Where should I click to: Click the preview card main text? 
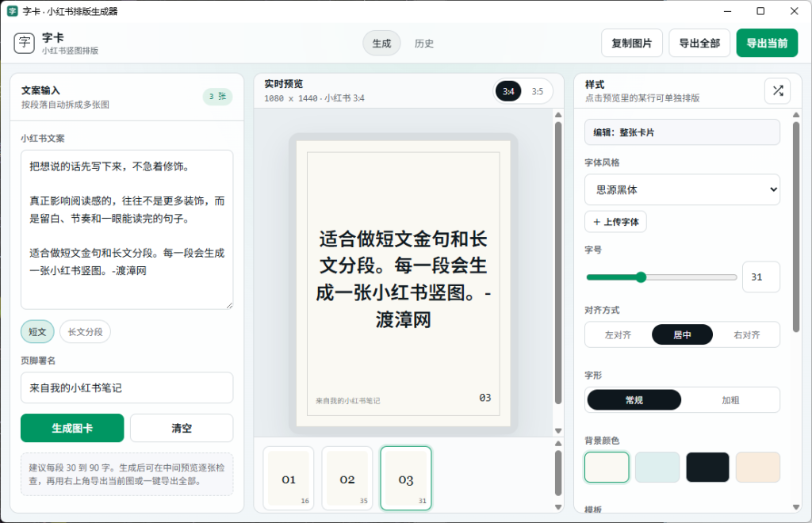(403, 280)
